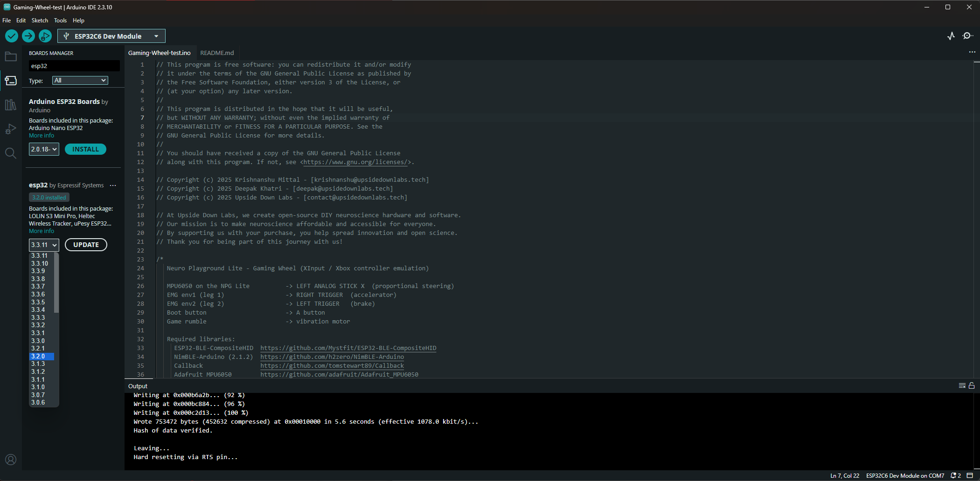
Task: Click the 3.2.0 installed badge
Action: coord(49,198)
